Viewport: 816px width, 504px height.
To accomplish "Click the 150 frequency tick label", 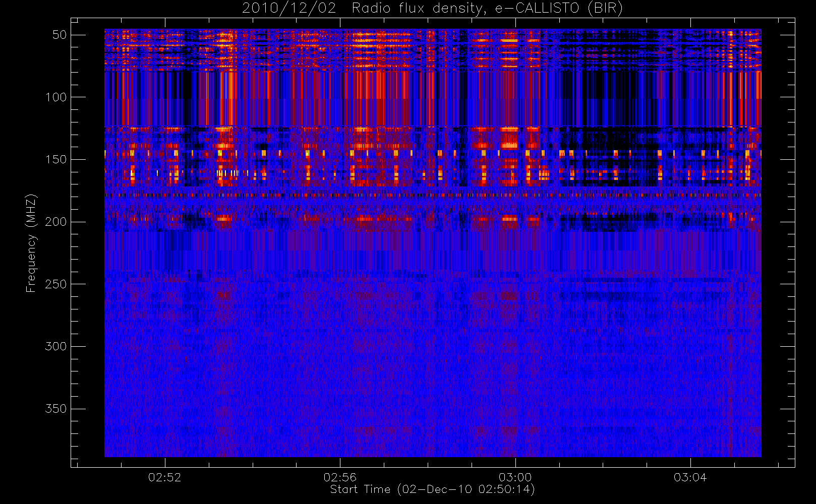I will (x=56, y=160).
